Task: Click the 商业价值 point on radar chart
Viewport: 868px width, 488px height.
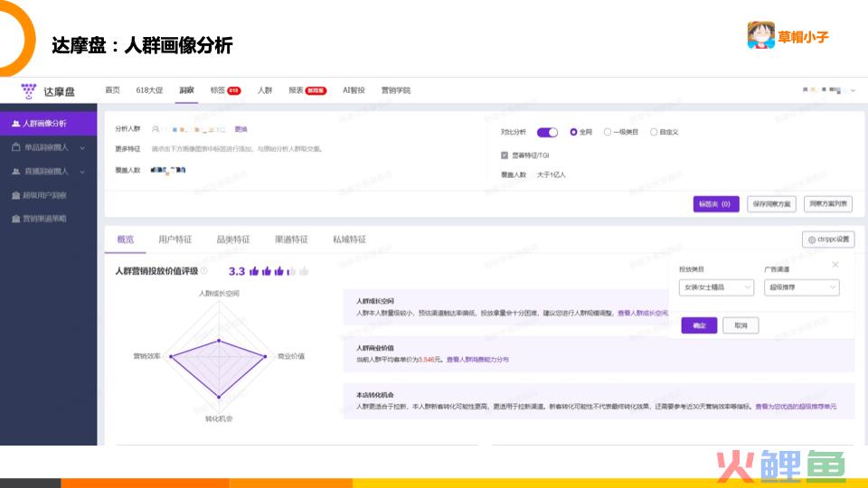Action: (265, 356)
